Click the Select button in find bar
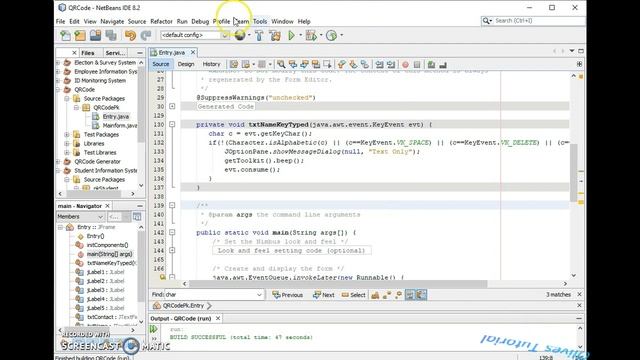The height and width of the screenshot is (360, 640). [x=353, y=295]
